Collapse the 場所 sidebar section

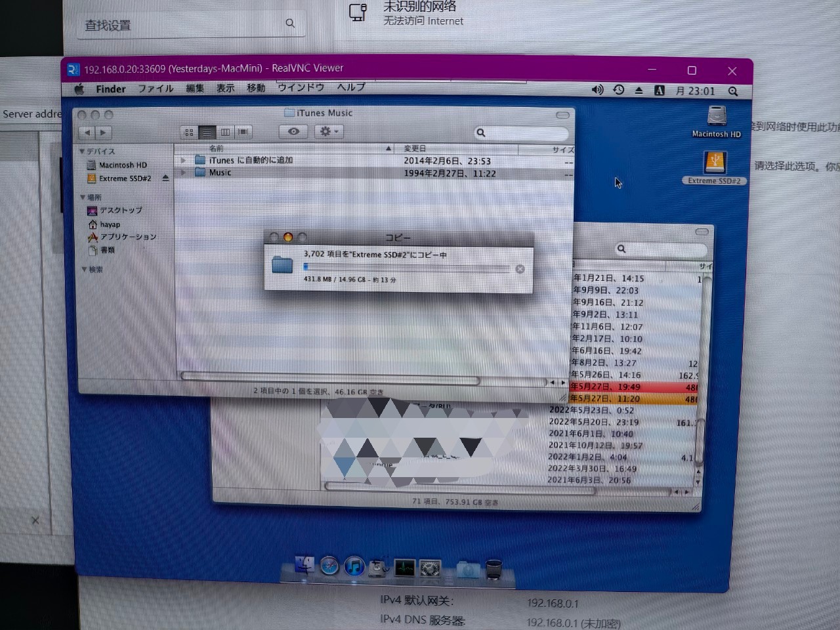(x=83, y=198)
